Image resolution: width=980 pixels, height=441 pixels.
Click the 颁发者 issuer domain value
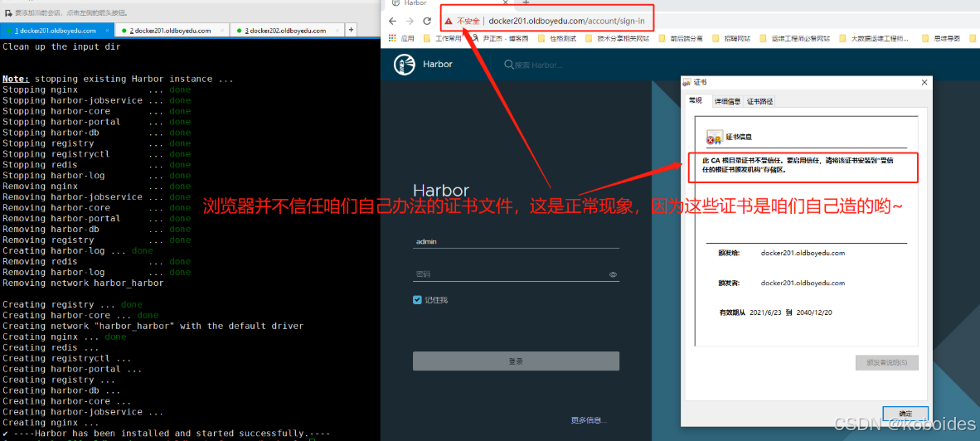[803, 283]
